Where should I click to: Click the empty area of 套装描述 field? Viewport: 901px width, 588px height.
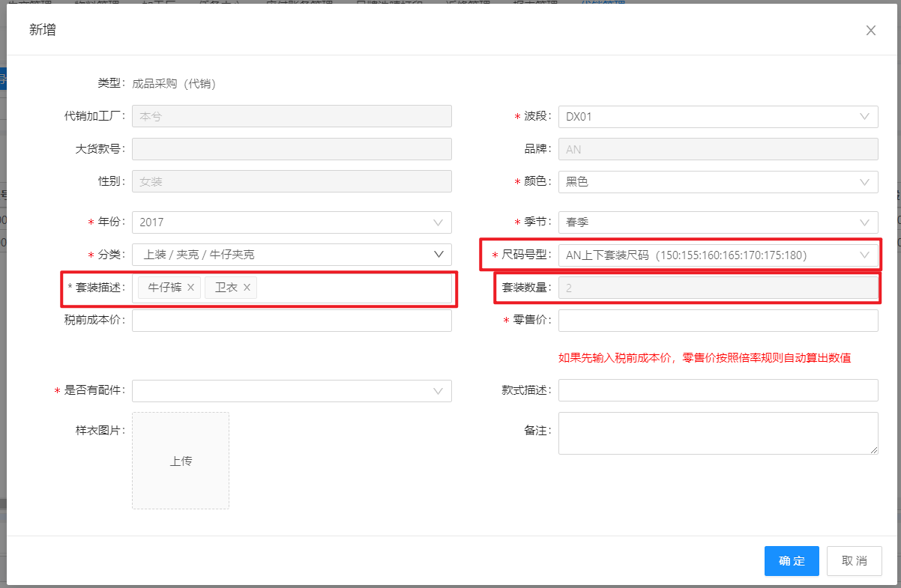coord(352,288)
